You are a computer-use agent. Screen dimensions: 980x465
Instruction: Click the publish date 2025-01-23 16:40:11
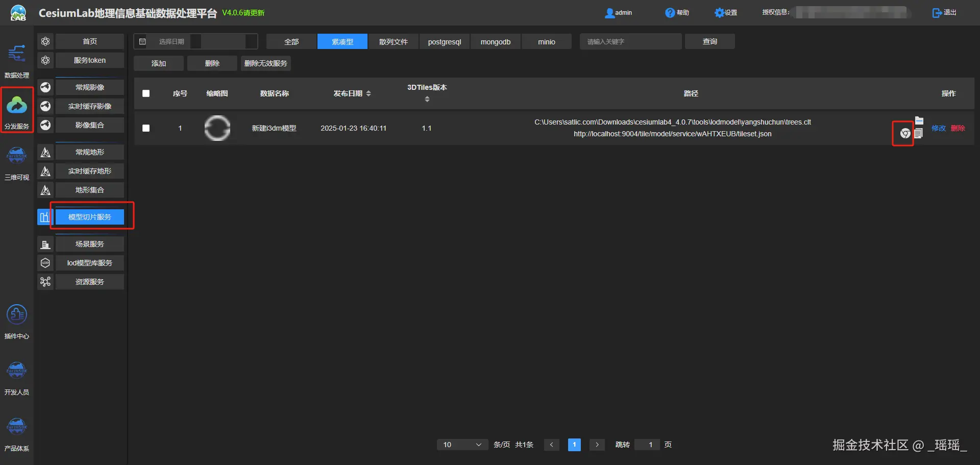pos(354,128)
